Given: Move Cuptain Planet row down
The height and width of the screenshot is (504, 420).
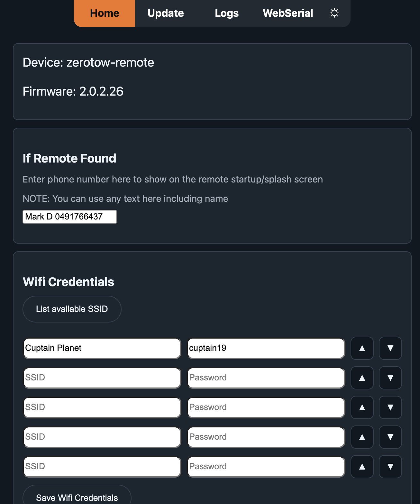Looking at the screenshot, I should [390, 348].
